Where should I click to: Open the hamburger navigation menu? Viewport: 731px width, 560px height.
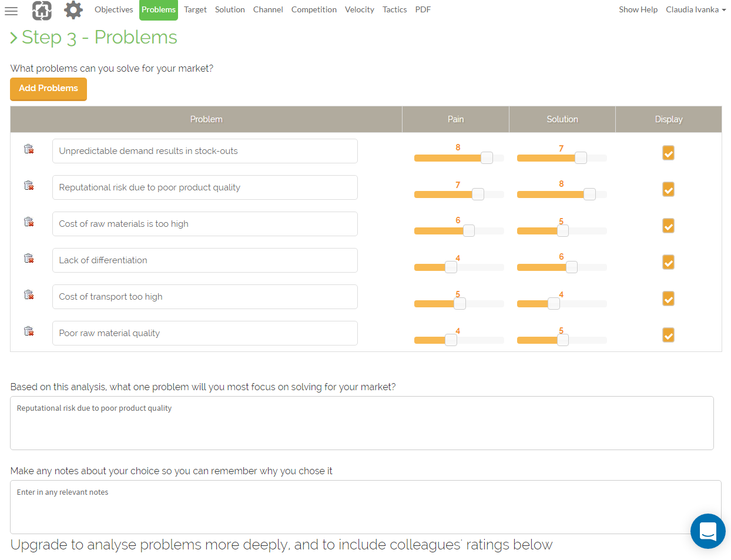(11, 9)
